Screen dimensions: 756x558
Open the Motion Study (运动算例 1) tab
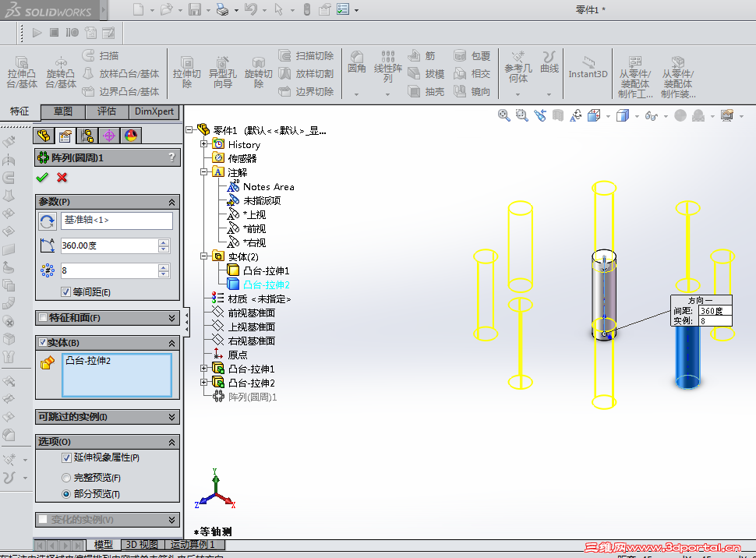coord(192,545)
